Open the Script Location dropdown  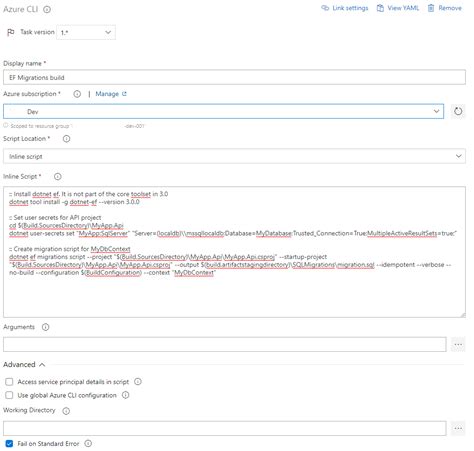tap(234, 156)
